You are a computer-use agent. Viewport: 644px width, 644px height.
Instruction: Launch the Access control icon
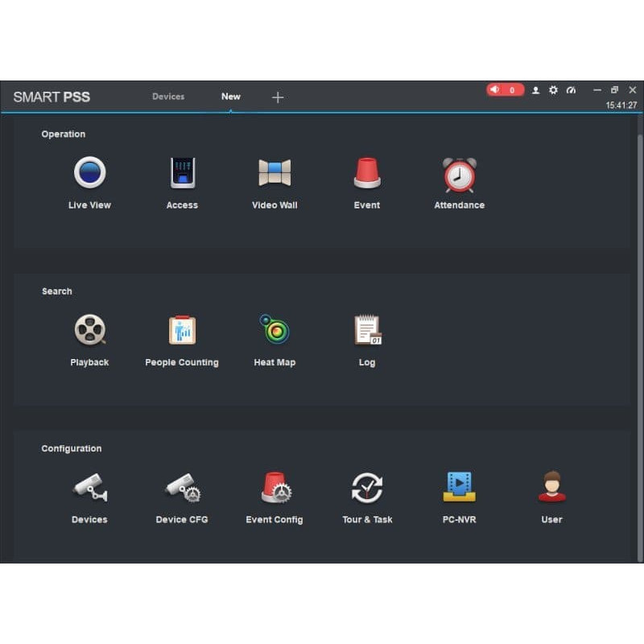(182, 173)
